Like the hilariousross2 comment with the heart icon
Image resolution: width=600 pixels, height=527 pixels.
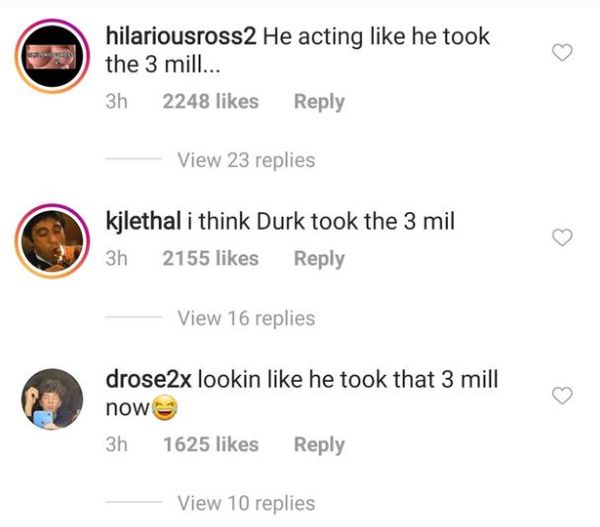(x=562, y=52)
